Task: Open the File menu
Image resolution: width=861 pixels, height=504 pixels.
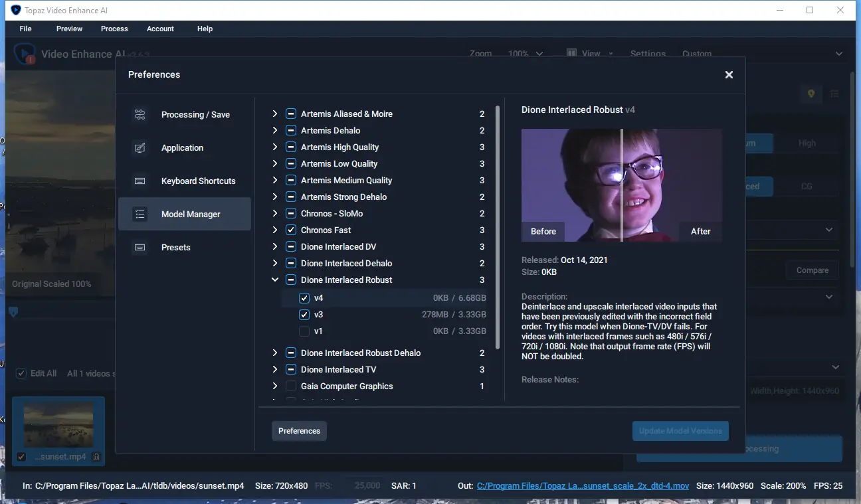Action: click(x=26, y=29)
